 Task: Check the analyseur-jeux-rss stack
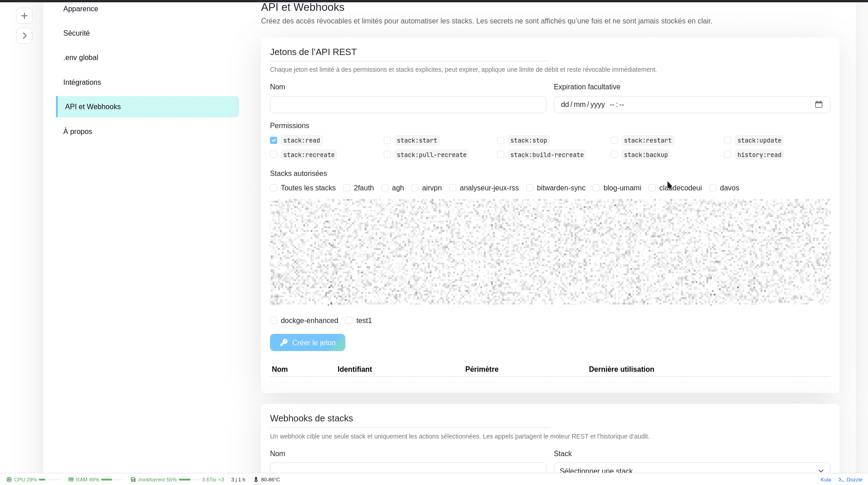(x=453, y=188)
